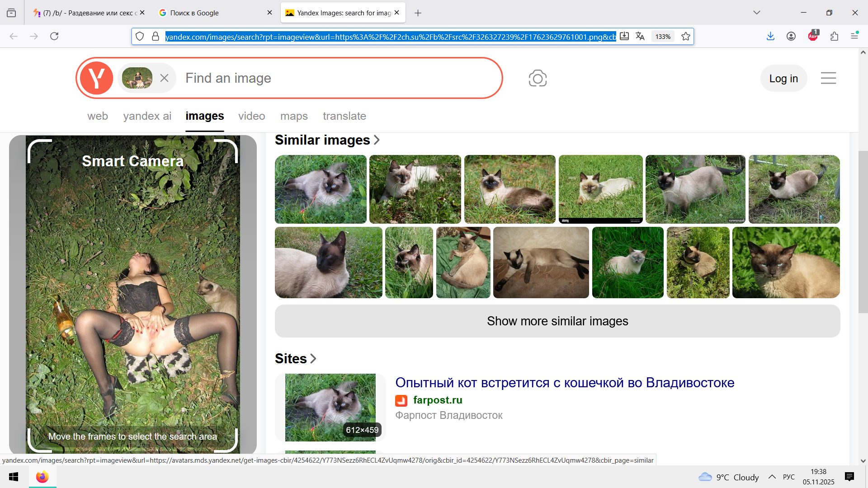
Task: Open the Yandex hamburger menu
Action: tap(828, 78)
